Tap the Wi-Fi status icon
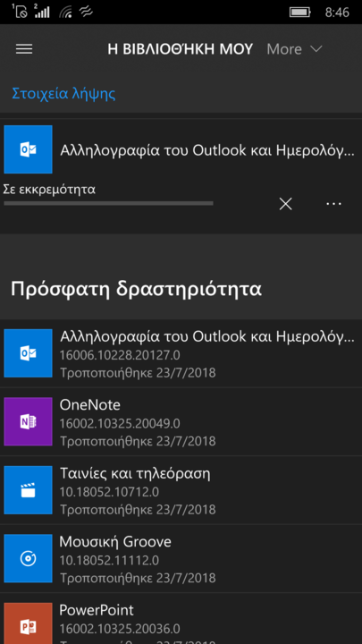362x644 pixels. tap(65, 13)
